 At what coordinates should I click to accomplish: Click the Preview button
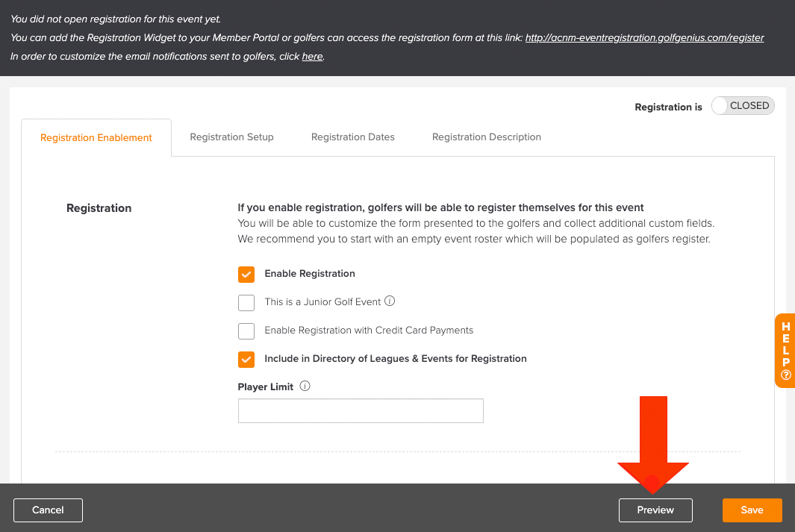pos(655,510)
